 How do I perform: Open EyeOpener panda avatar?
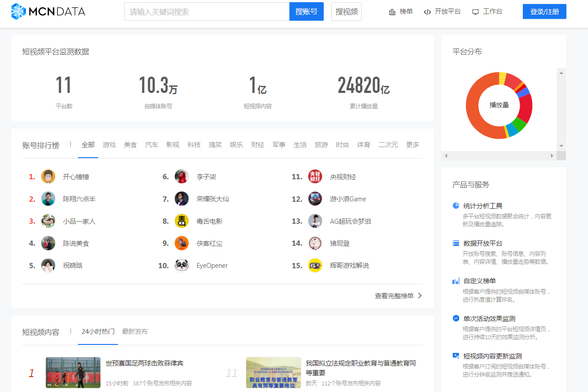tap(181, 265)
